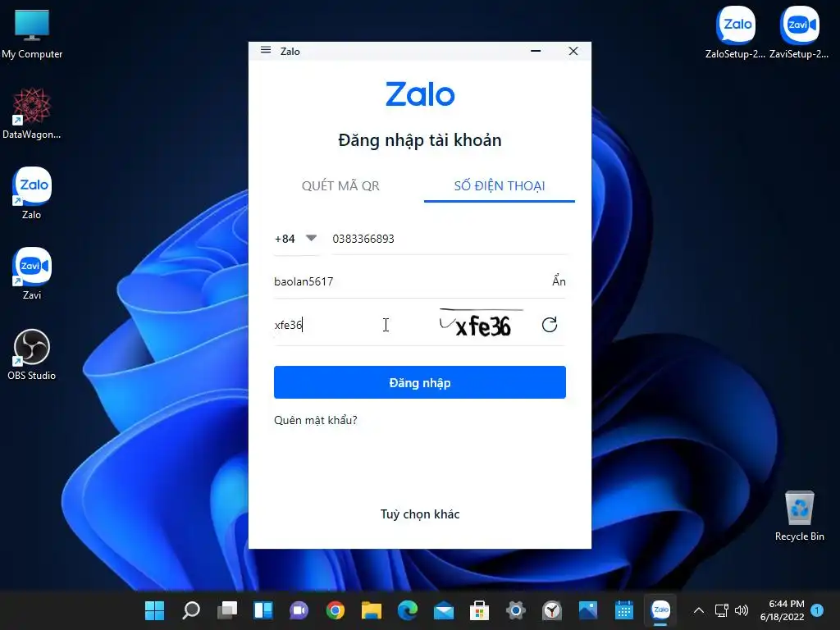Open Mail app from taskbar

click(444, 610)
